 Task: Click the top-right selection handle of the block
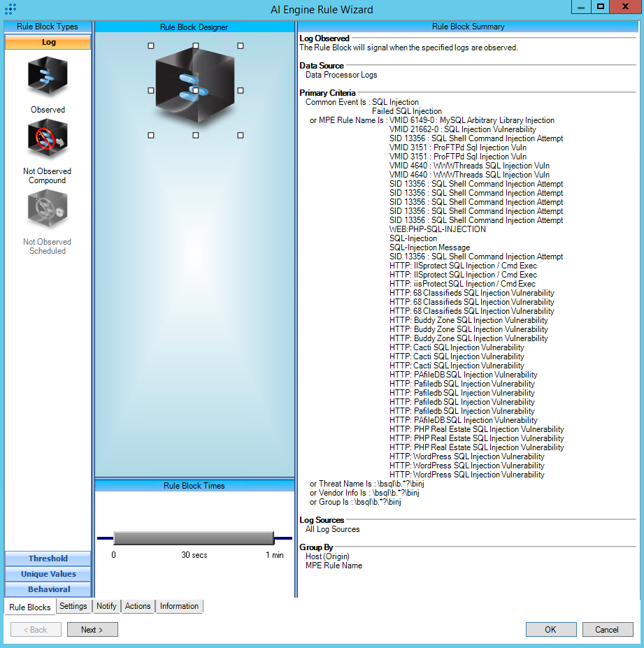click(x=241, y=45)
